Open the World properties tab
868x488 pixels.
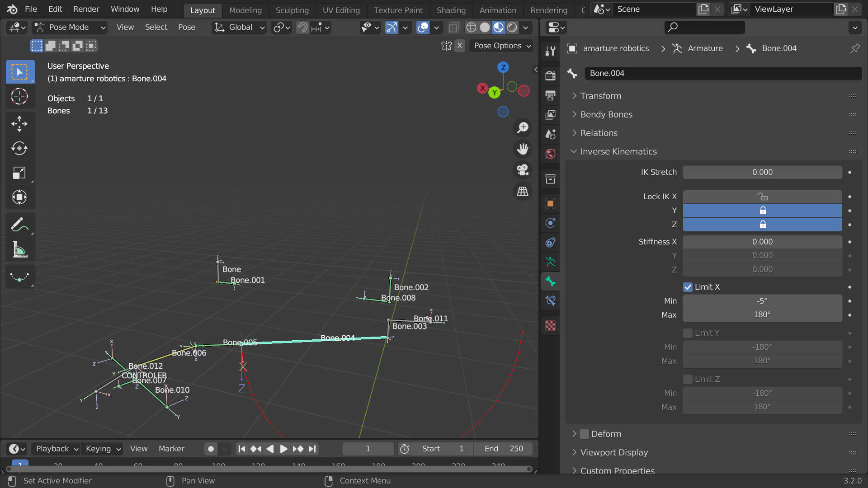[x=550, y=154]
